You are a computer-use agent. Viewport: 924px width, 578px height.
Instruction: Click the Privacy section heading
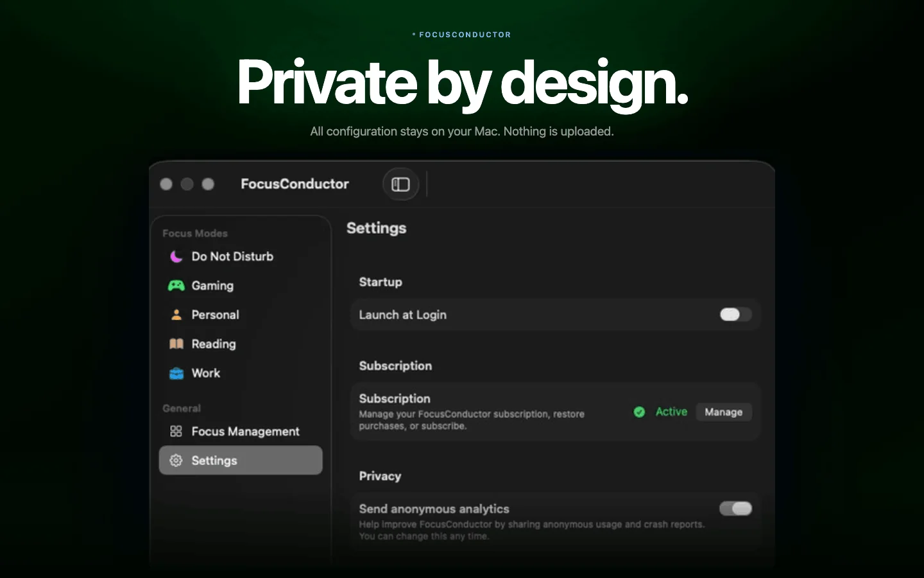pos(380,476)
